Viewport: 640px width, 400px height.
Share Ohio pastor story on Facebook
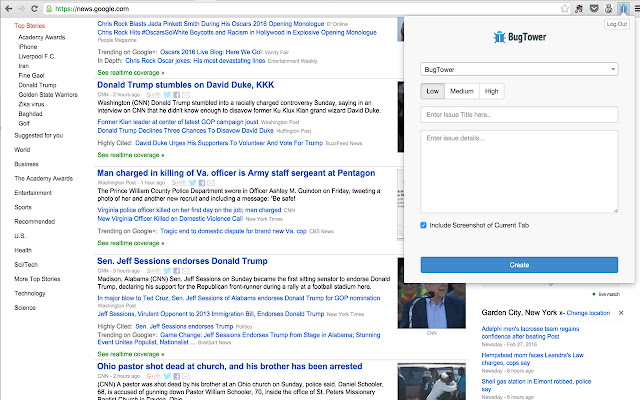point(177,376)
